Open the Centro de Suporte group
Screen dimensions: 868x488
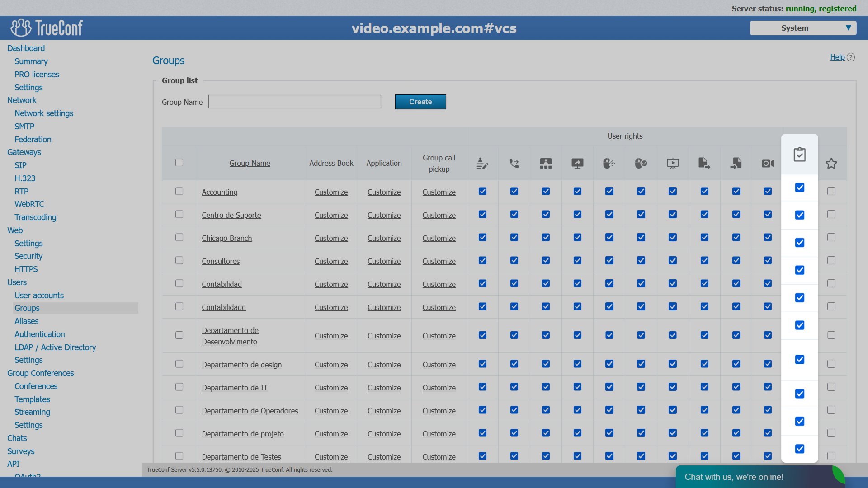(x=231, y=215)
